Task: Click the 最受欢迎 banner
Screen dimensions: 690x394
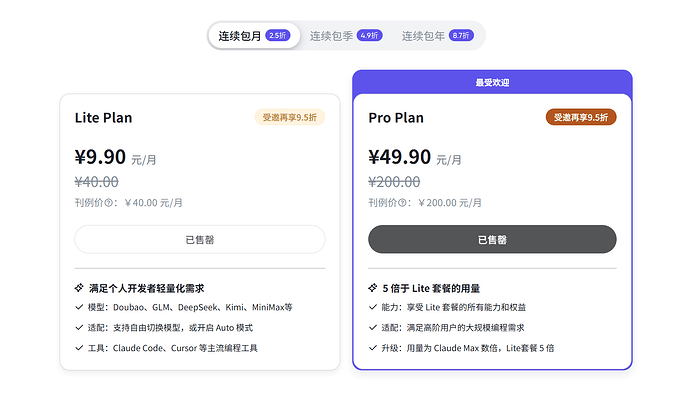Action: [x=492, y=82]
